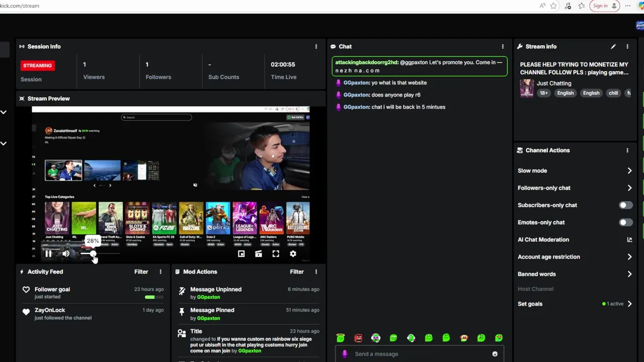The width and height of the screenshot is (644, 362).
Task: Mute the stream preview volume speaker
Action: point(66,254)
